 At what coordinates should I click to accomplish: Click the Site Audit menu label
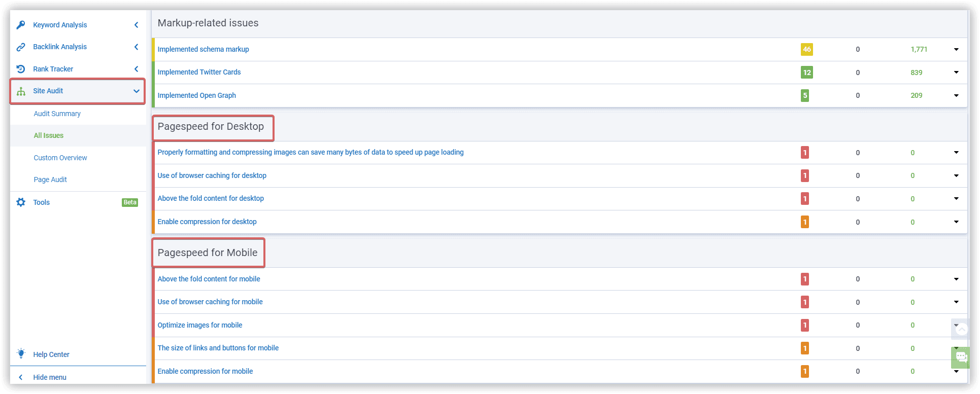click(x=48, y=91)
